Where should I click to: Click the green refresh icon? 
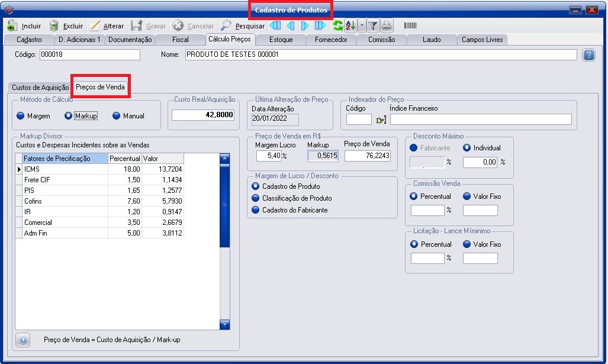click(337, 26)
